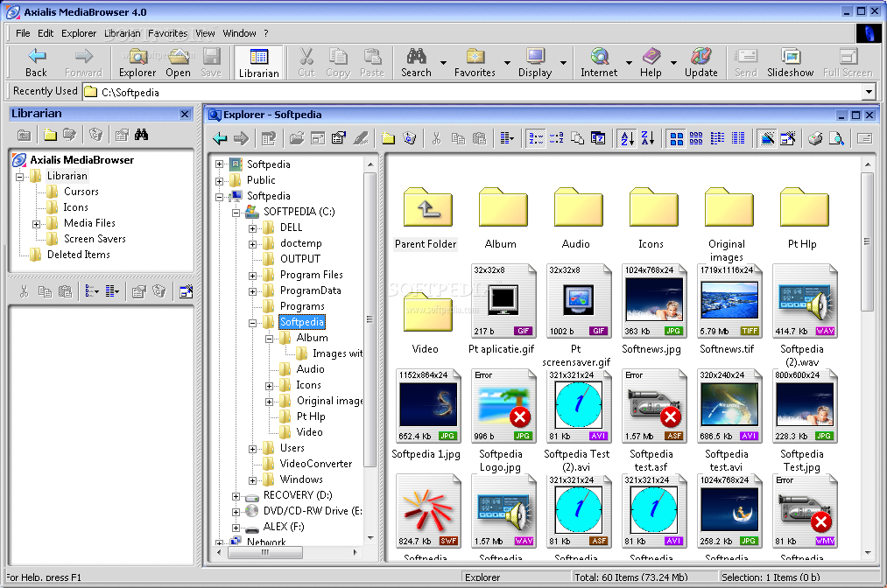Click the new folder icon in Explorer window toolbar
Screen dimensions: 887x588
[x=388, y=138]
